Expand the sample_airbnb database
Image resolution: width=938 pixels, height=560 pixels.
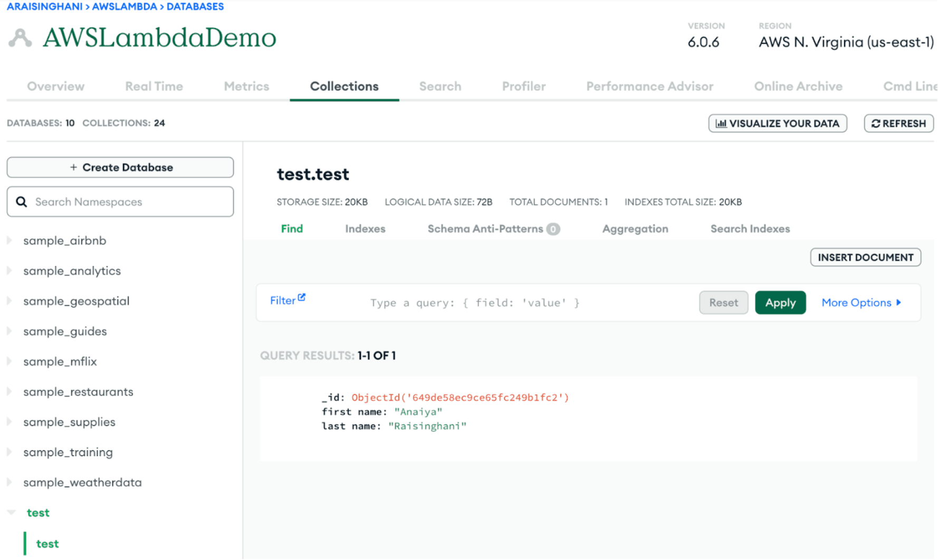9,240
